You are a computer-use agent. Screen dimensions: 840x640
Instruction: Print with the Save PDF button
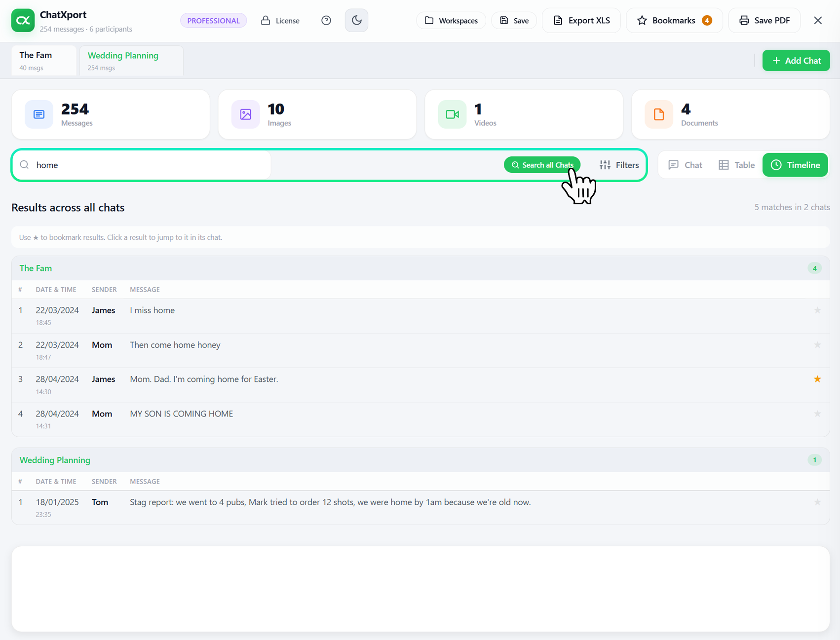[764, 20]
